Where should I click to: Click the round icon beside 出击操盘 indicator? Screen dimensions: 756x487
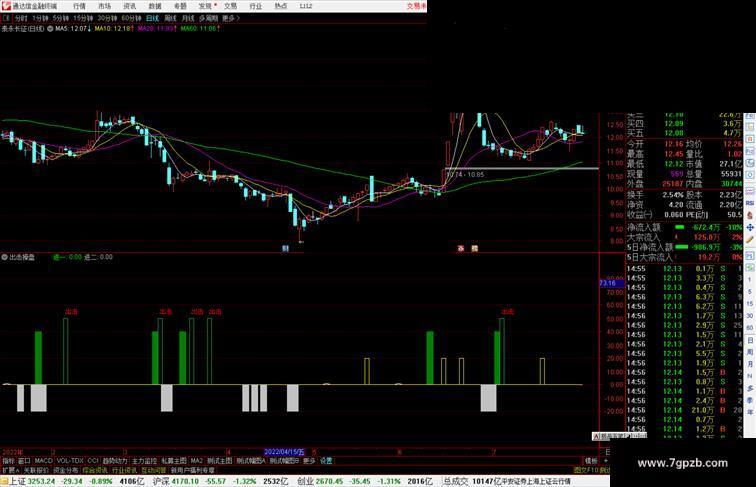pyautogui.click(x=4, y=257)
